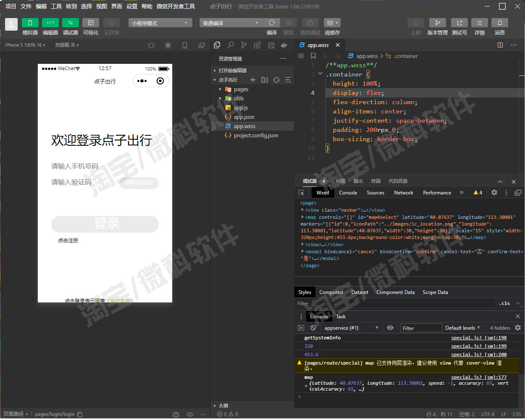Fold the .container code block arrow
Viewport: 525px width, 420px height.
[320, 74]
